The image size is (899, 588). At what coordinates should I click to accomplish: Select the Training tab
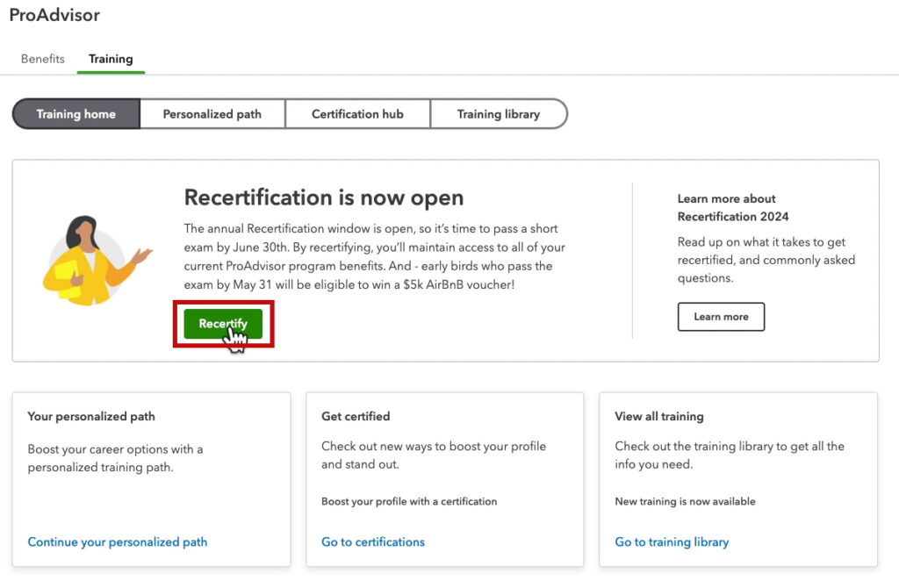click(x=110, y=59)
